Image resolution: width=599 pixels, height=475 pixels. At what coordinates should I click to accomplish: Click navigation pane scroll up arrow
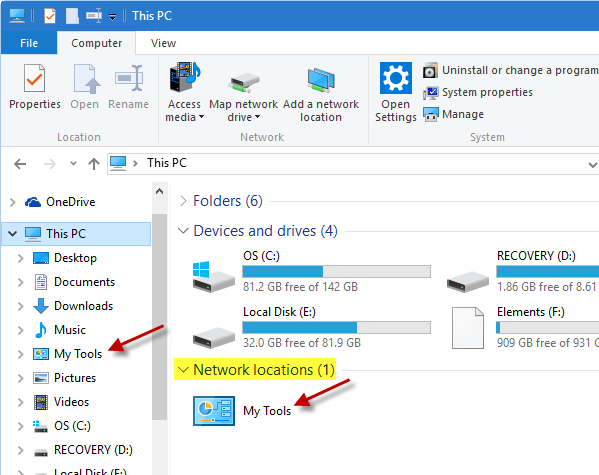[159, 191]
